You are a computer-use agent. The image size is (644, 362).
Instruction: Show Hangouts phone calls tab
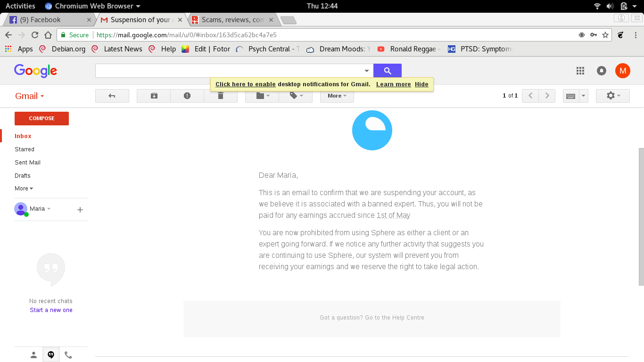pos(68,355)
